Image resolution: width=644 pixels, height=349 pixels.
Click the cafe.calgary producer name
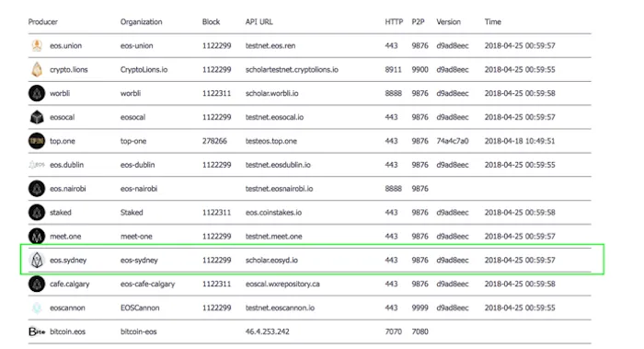(69, 284)
